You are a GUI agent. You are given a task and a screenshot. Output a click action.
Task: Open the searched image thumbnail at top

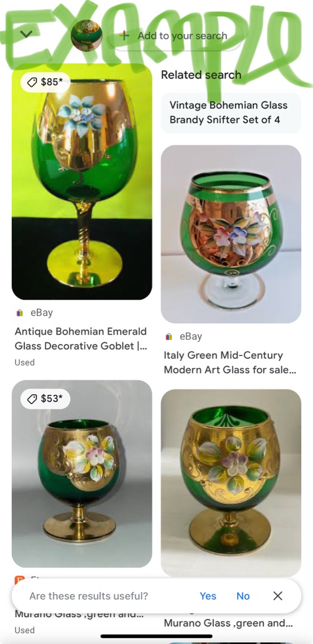tap(86, 35)
